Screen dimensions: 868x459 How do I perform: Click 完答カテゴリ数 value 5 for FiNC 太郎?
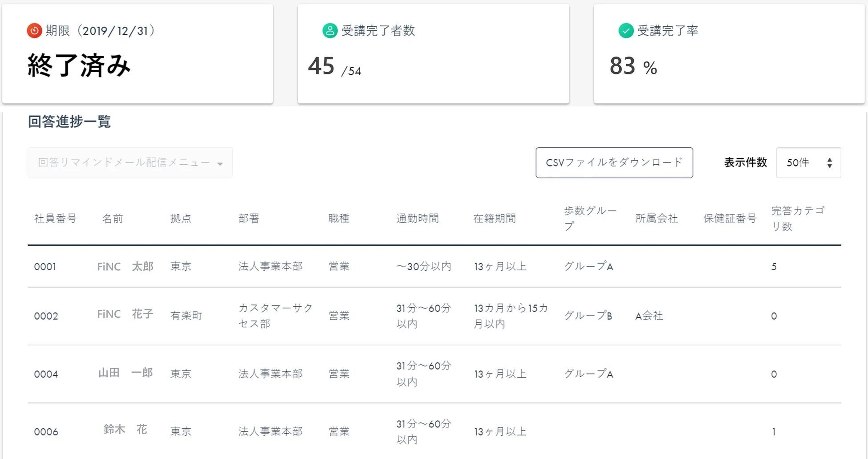coord(774,266)
